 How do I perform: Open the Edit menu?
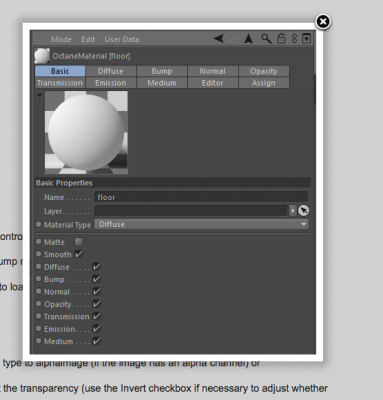click(88, 39)
